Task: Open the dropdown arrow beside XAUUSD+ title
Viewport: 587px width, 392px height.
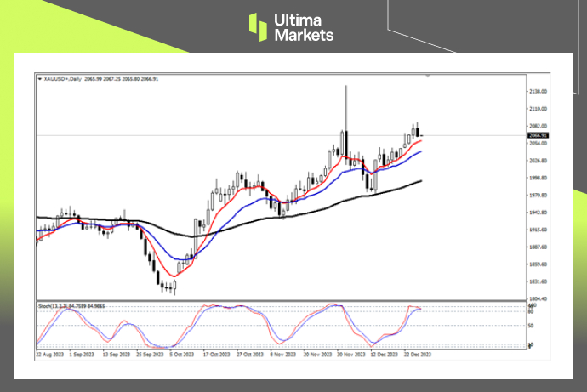Action: click(x=38, y=78)
